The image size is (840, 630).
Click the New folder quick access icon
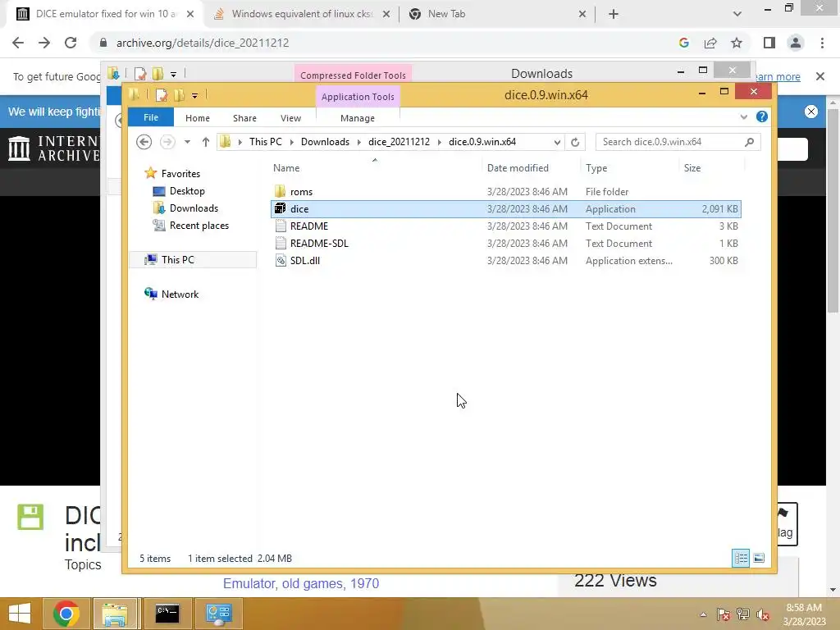tap(179, 95)
